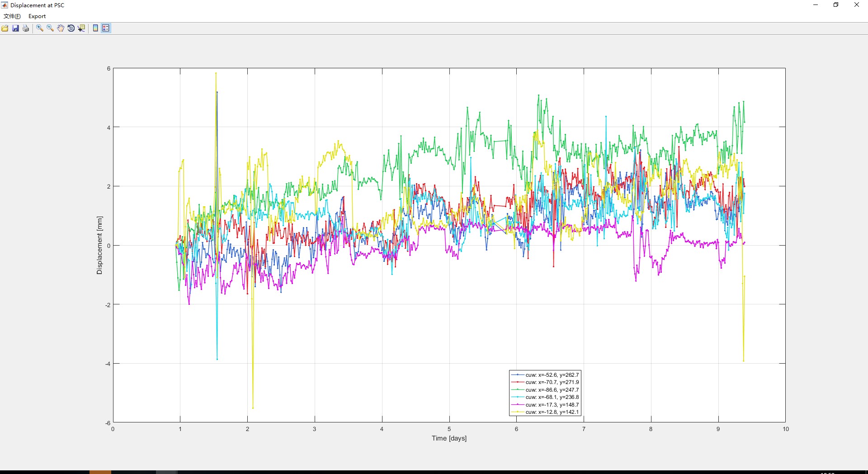Open the Export menu
Image resolution: width=868 pixels, height=474 pixels.
point(37,16)
